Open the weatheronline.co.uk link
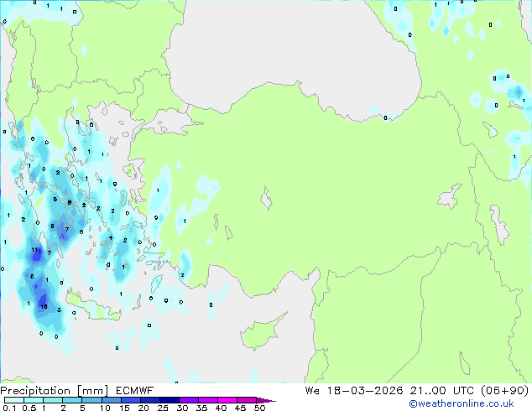The image size is (532, 411). (x=461, y=403)
